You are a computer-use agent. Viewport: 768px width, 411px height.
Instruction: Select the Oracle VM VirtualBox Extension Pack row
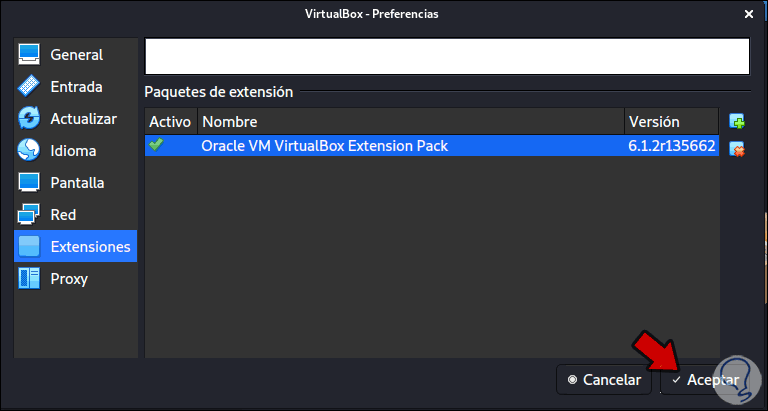[410, 146]
